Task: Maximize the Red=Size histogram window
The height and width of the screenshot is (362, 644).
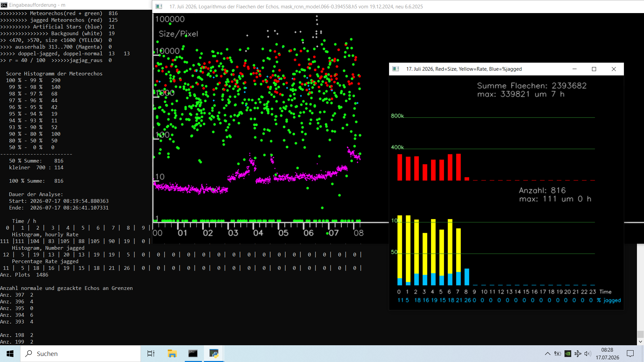Action: click(594, 69)
